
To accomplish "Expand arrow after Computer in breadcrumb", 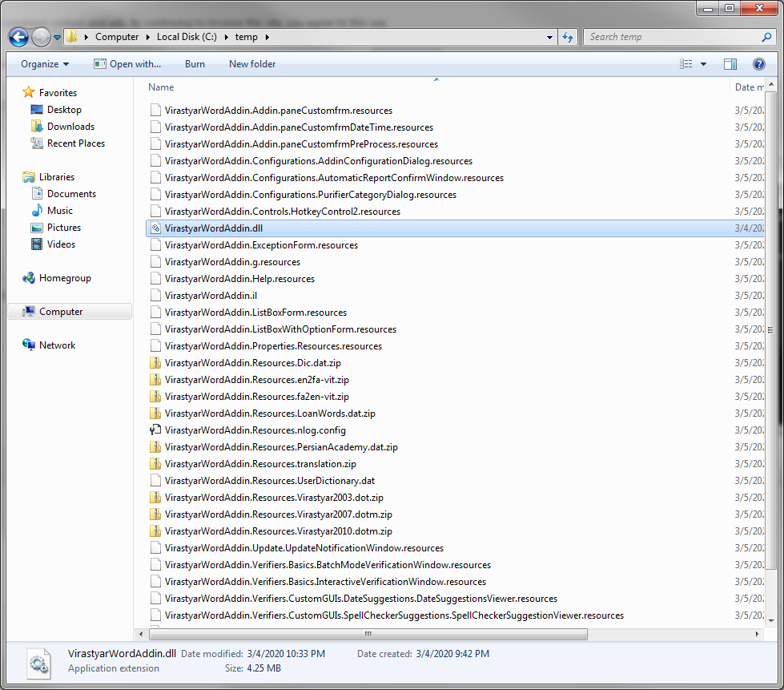I will [148, 37].
